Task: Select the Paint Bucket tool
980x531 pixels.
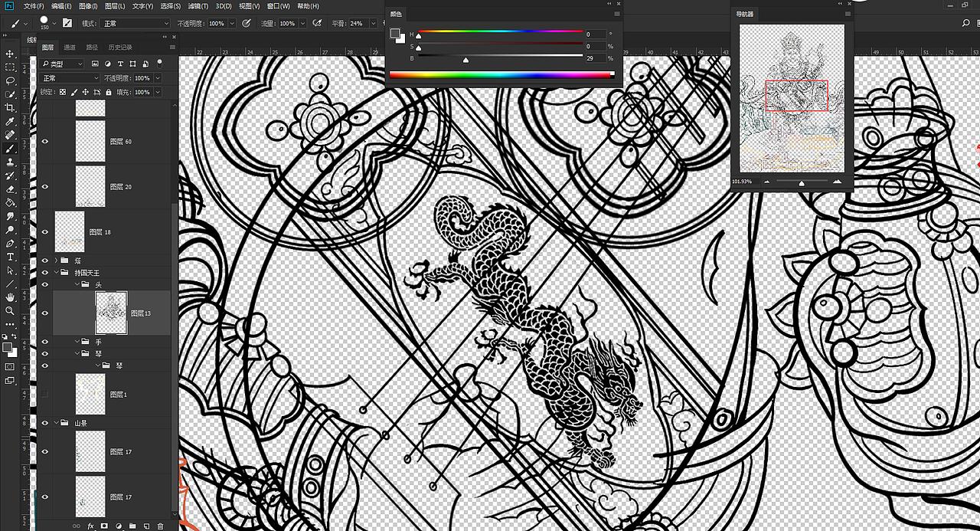Action: [10, 203]
